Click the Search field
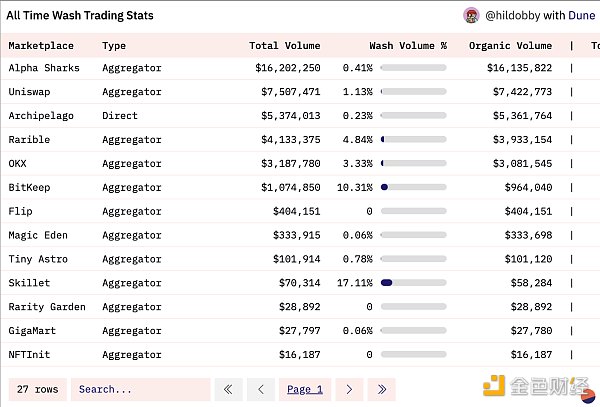The image size is (600, 407). coord(140,389)
